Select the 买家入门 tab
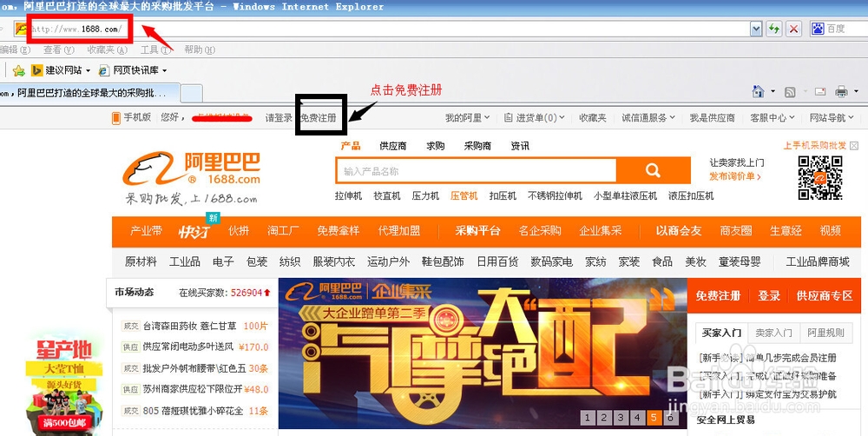Image resolution: width=868 pixels, height=436 pixels. tap(721, 333)
